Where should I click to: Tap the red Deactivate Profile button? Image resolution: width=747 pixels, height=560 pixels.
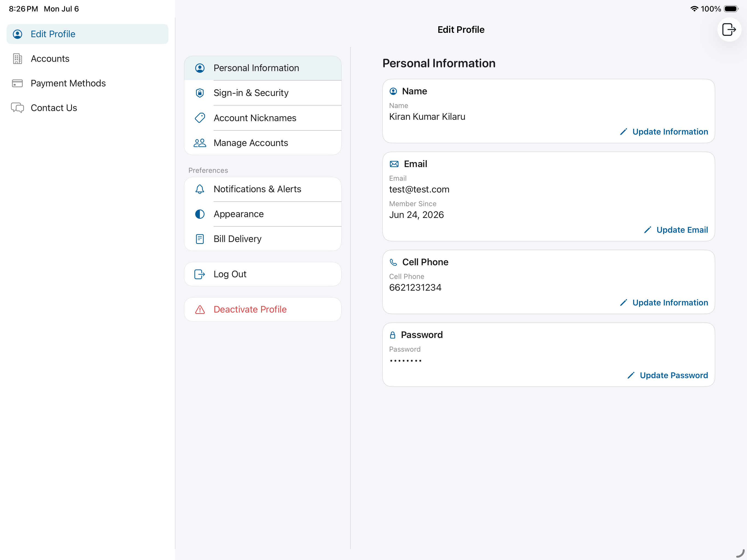coord(263,309)
